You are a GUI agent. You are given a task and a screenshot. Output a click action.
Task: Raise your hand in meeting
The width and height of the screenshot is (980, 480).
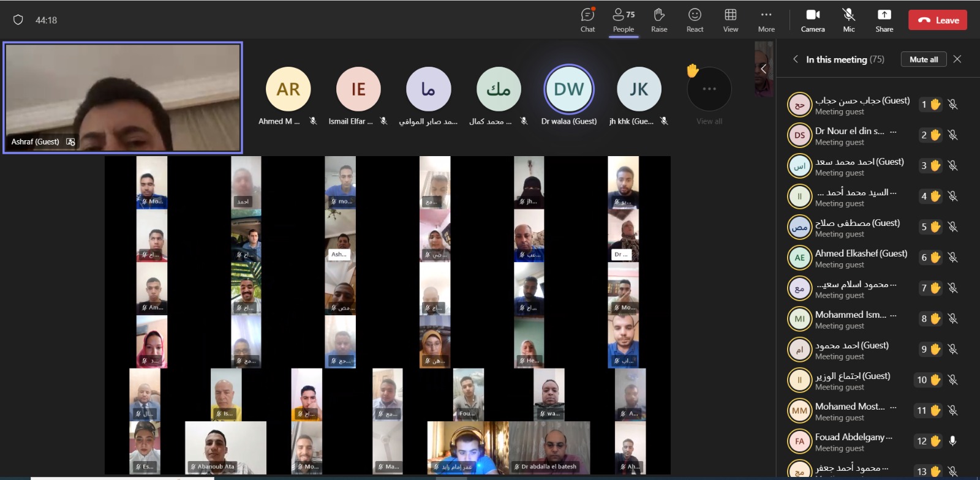[659, 20]
